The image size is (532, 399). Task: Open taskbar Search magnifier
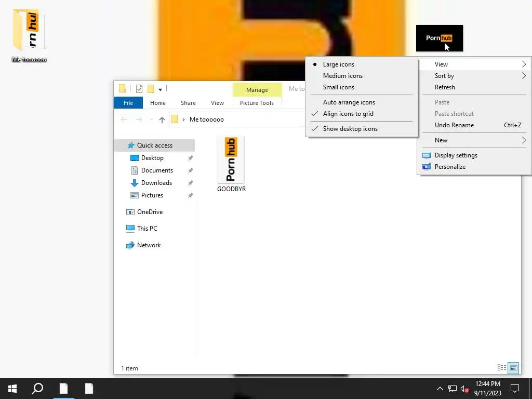click(37, 389)
